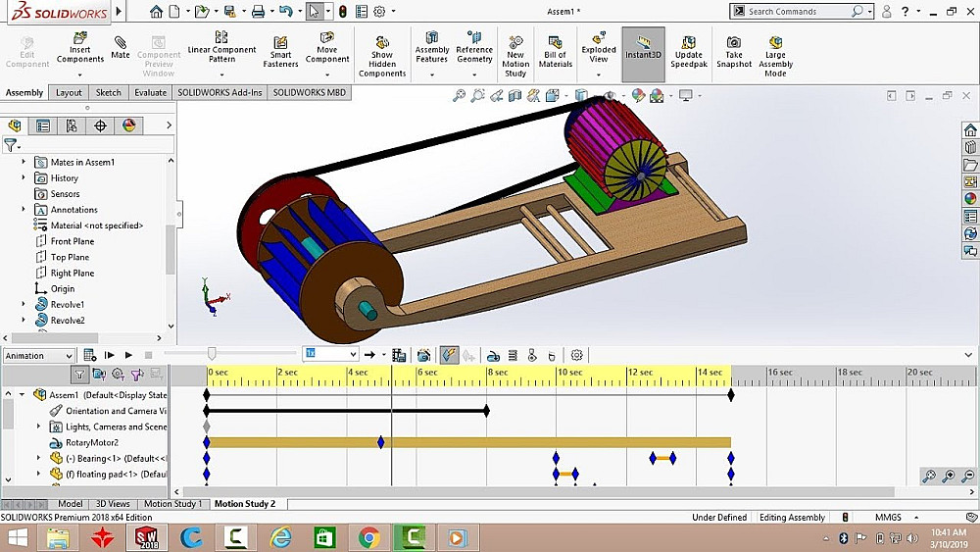
Task: Click the Calculate motion study icon
Action: coord(89,355)
